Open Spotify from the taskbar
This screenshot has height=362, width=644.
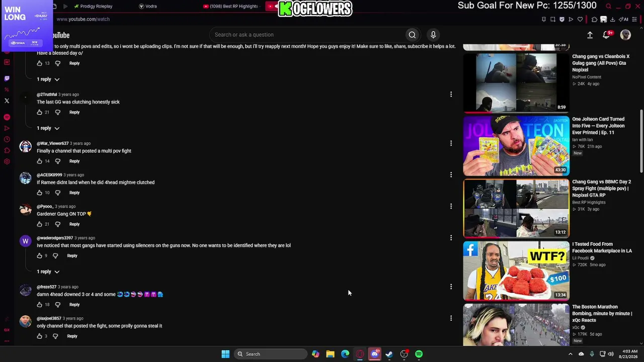coord(419,354)
